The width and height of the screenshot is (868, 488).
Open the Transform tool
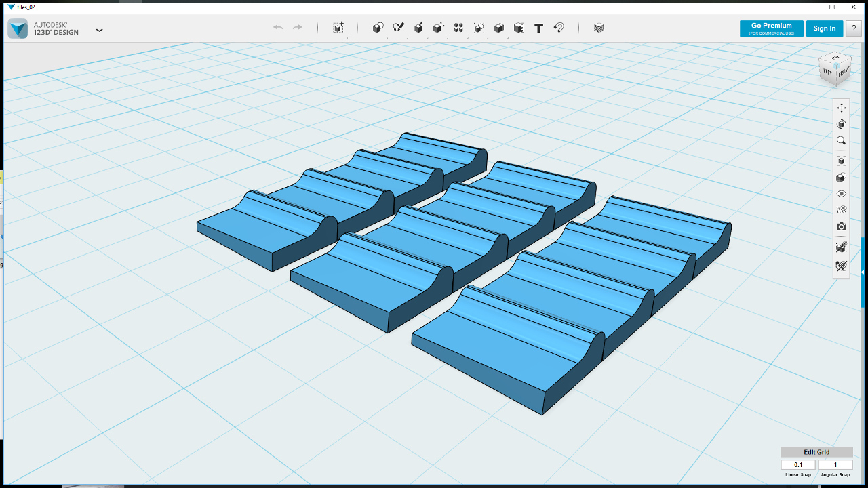pyautogui.click(x=338, y=28)
